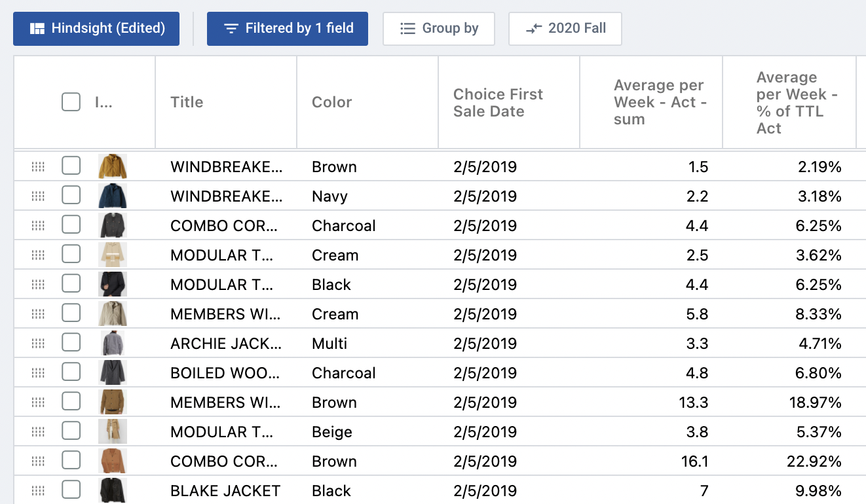This screenshot has width=866, height=504.
Task: Grab drag handle of BLAKE JACKET row
Action: point(38,491)
